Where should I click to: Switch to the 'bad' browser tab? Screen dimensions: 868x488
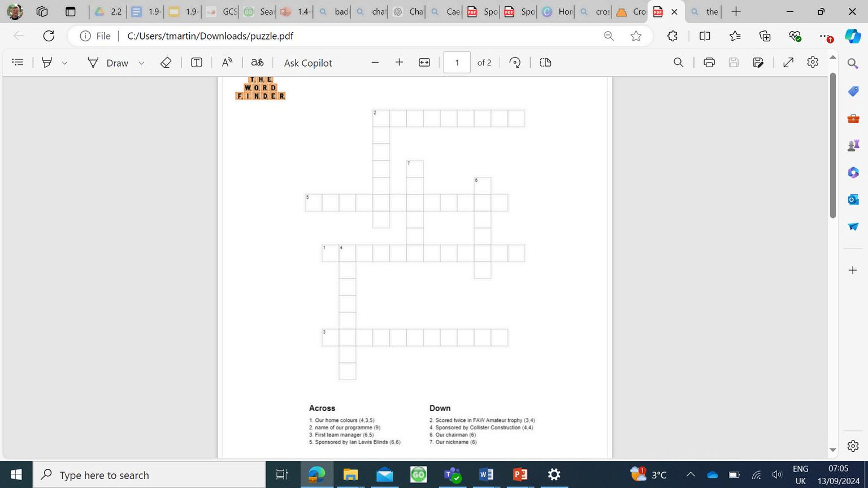tap(333, 11)
